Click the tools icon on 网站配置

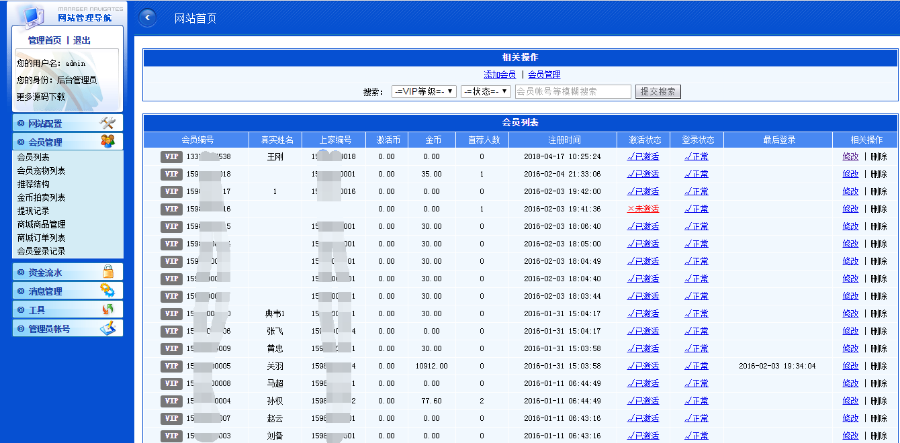coord(107,123)
